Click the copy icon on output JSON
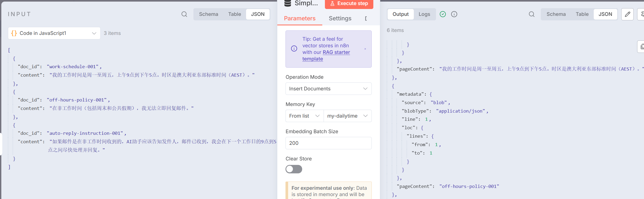644x199 pixels. point(641,47)
